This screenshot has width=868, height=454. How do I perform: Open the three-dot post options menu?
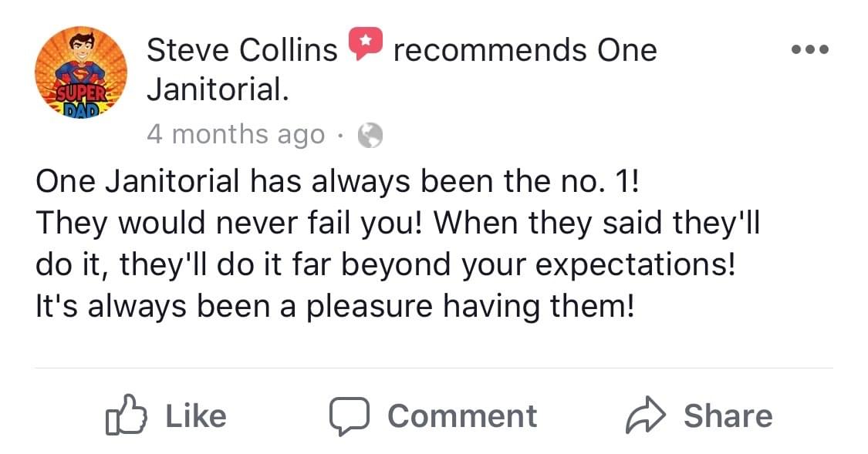[x=809, y=50]
